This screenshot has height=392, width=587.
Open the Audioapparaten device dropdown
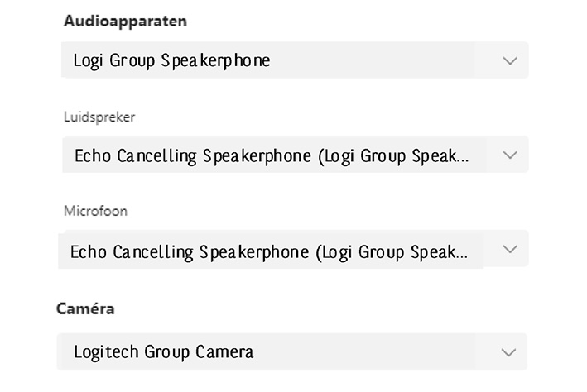(294, 60)
